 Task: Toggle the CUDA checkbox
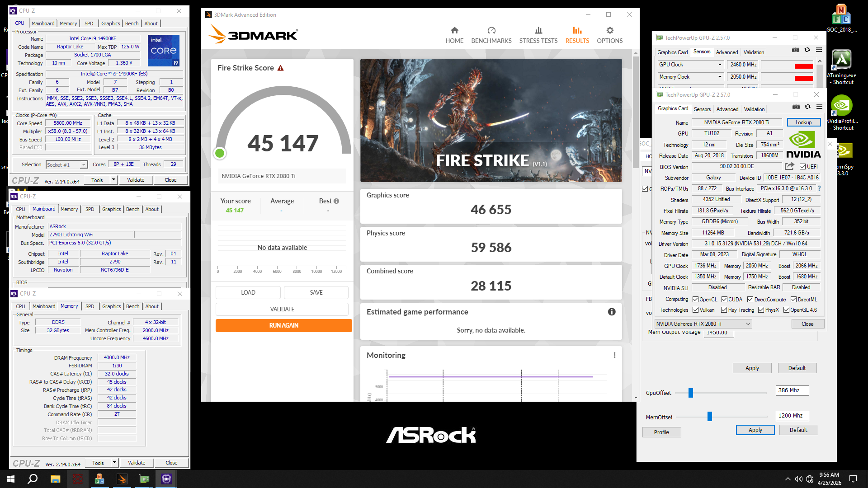tap(724, 300)
